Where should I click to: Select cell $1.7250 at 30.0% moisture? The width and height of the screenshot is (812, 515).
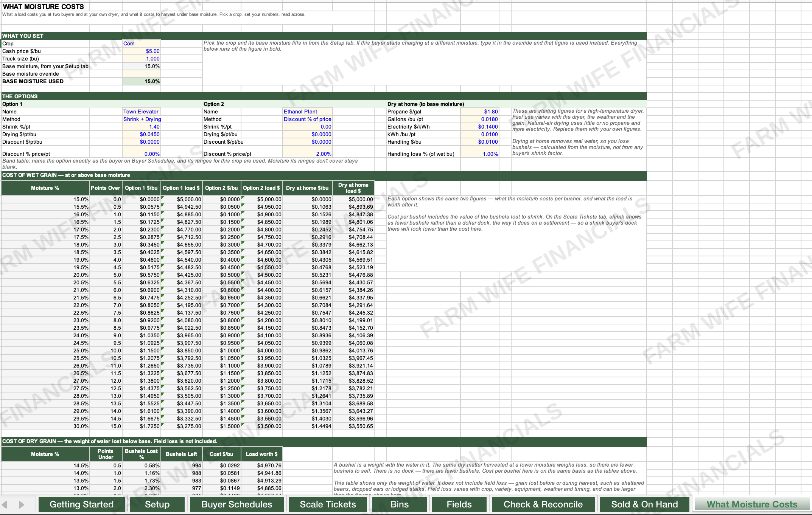click(x=142, y=426)
